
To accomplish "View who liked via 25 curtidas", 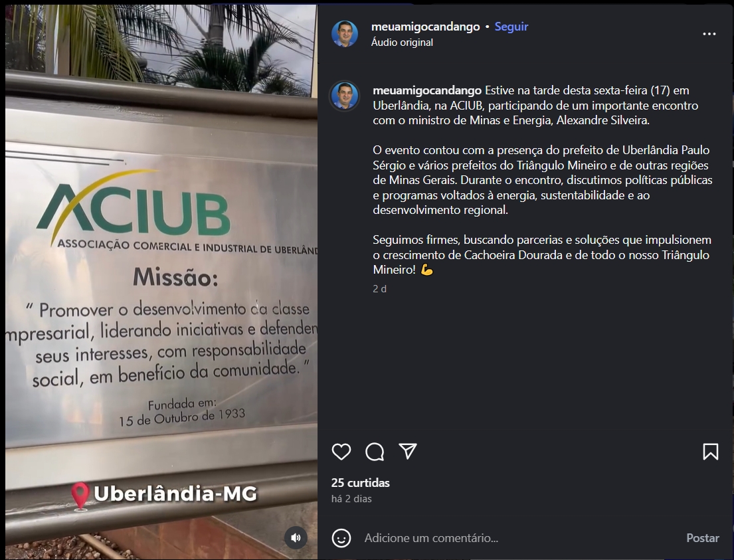I will pos(361,483).
